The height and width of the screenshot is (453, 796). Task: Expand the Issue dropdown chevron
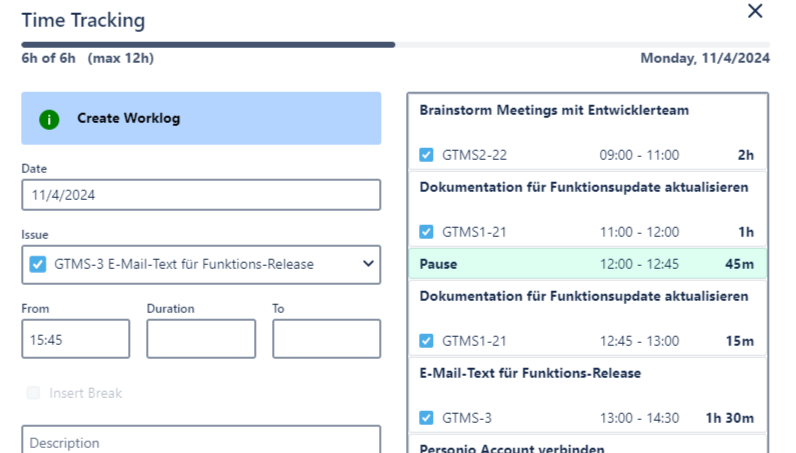[x=368, y=264]
